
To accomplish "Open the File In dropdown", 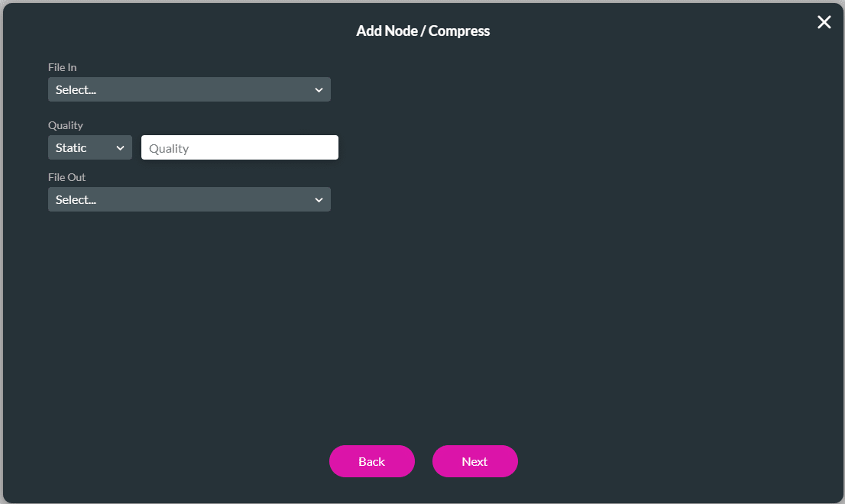I will (189, 89).
